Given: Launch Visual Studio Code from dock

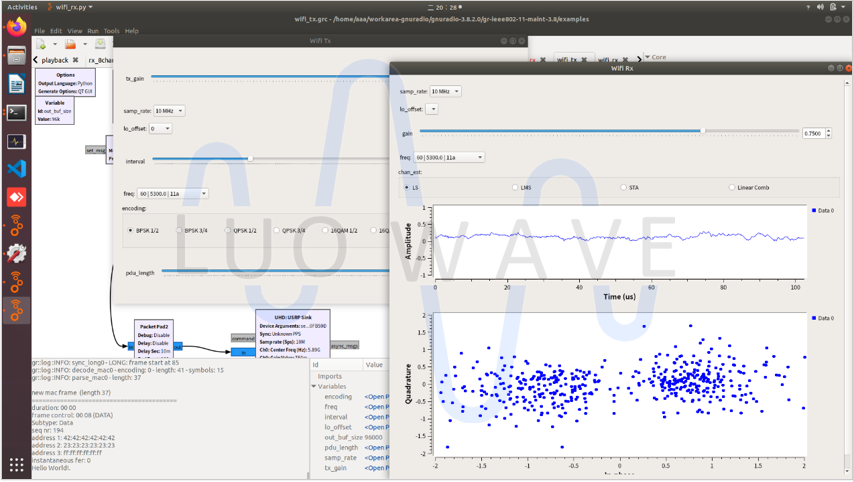Looking at the screenshot, I should coord(16,169).
